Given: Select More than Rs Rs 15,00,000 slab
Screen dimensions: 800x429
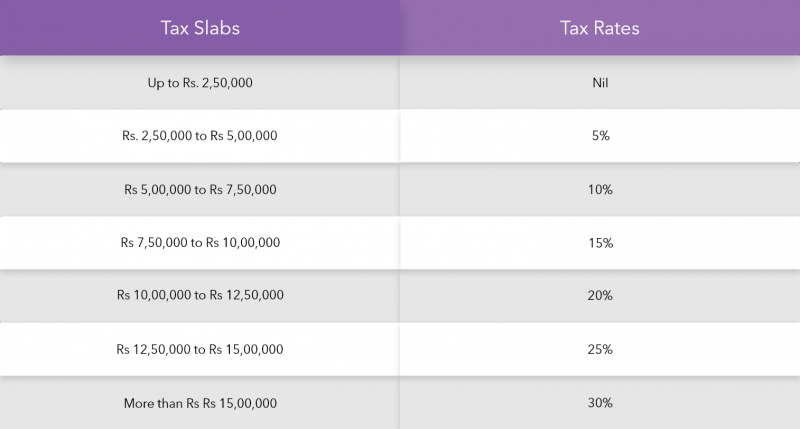Looking at the screenshot, I should point(200,403).
